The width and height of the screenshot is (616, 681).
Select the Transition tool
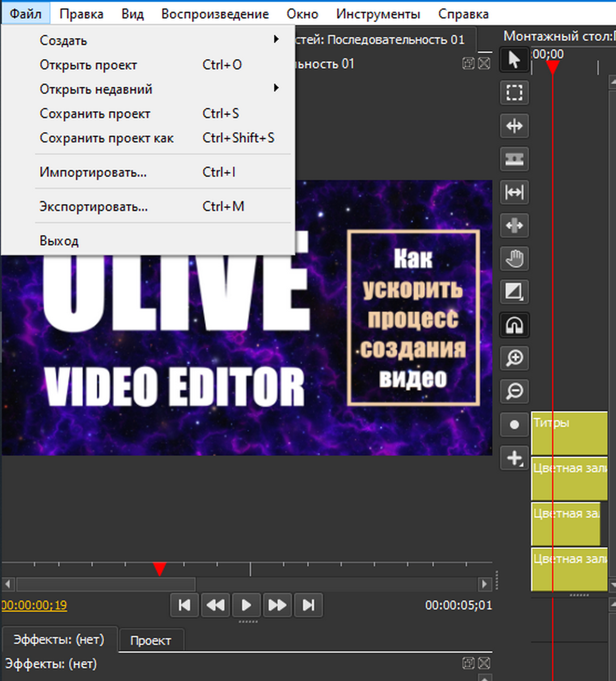click(514, 292)
